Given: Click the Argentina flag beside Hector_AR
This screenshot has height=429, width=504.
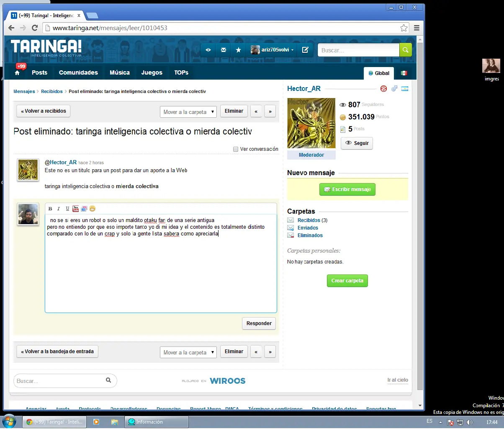Looking at the screenshot, I should tap(405, 88).
